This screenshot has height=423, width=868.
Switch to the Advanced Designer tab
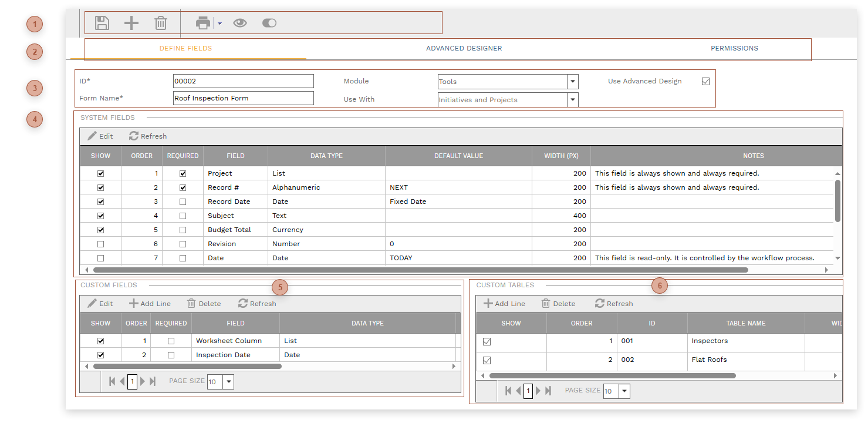[x=464, y=48]
